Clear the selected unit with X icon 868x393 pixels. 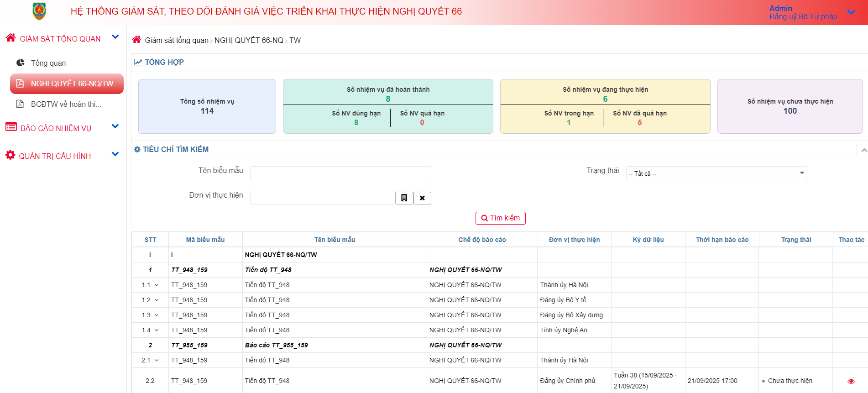click(422, 198)
